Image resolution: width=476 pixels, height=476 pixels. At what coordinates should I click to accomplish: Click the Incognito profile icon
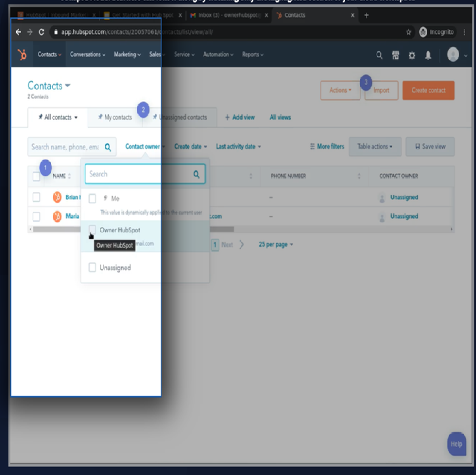[423, 32]
